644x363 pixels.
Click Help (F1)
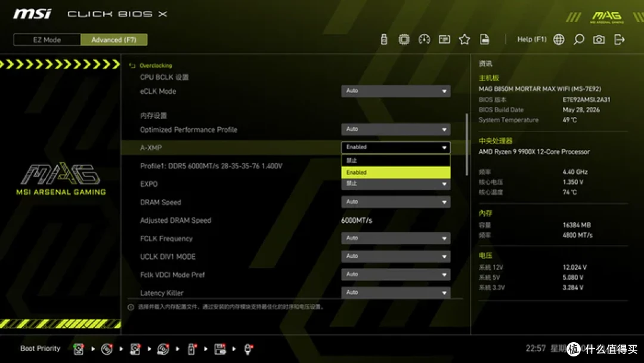click(531, 39)
